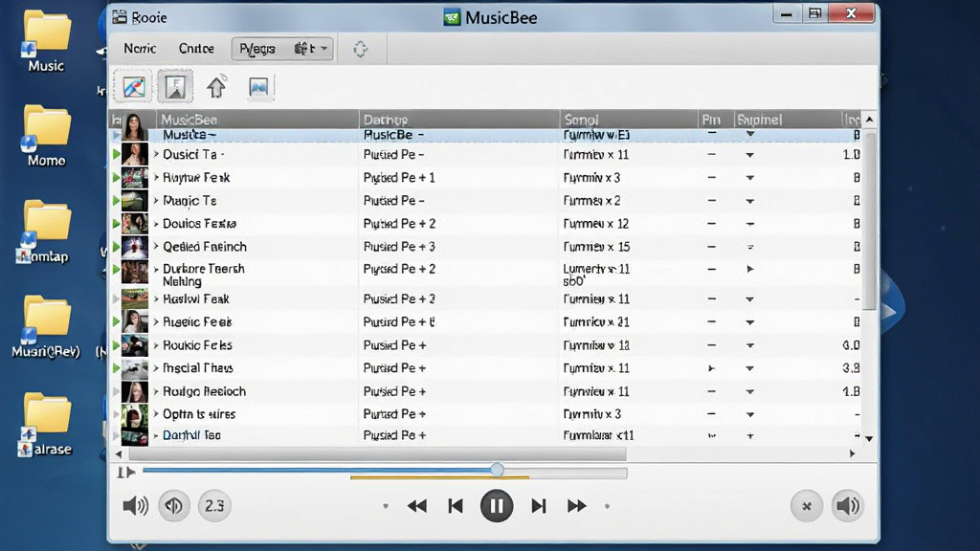Expand the Qedied Faeinch row
Viewport: 980px width, 551px height.
156,247
